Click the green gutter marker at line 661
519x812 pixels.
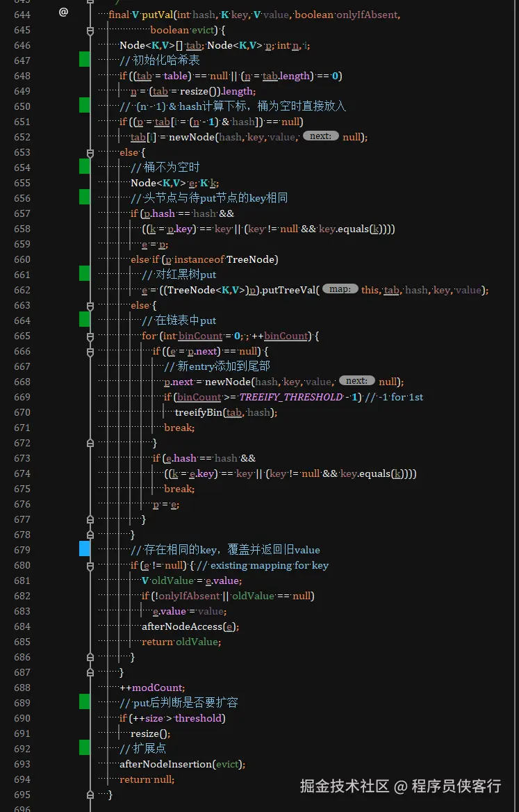(x=84, y=273)
